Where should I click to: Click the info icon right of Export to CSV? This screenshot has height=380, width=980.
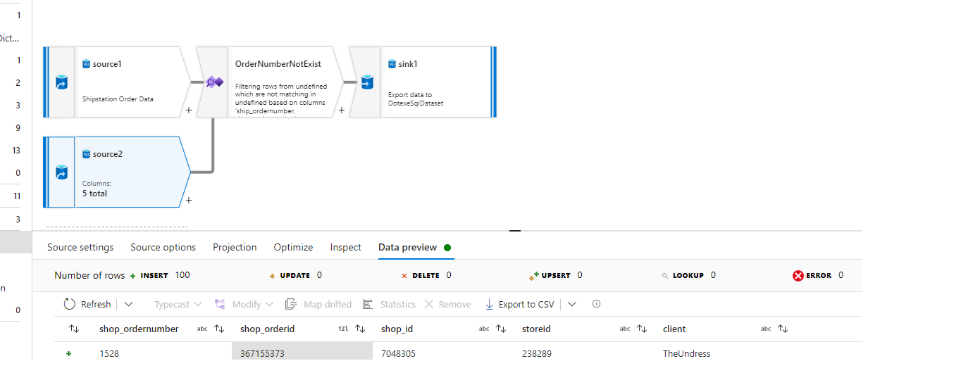(596, 304)
